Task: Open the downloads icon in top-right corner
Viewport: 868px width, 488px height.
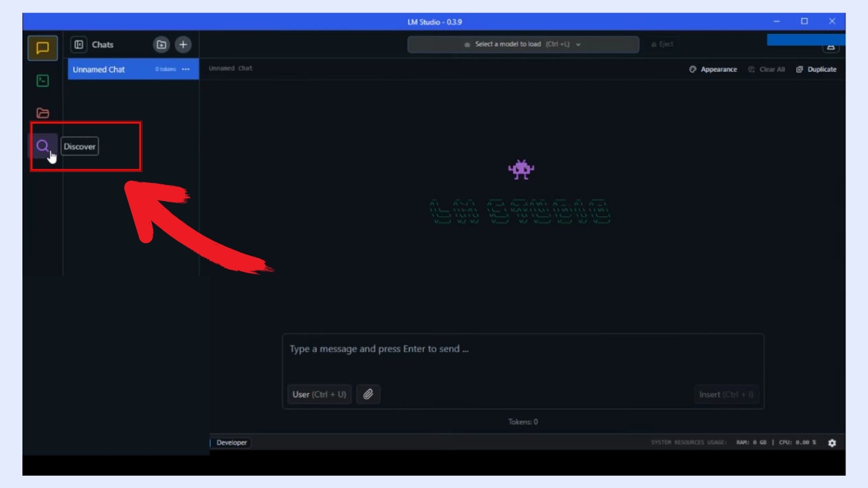Action: [830, 47]
